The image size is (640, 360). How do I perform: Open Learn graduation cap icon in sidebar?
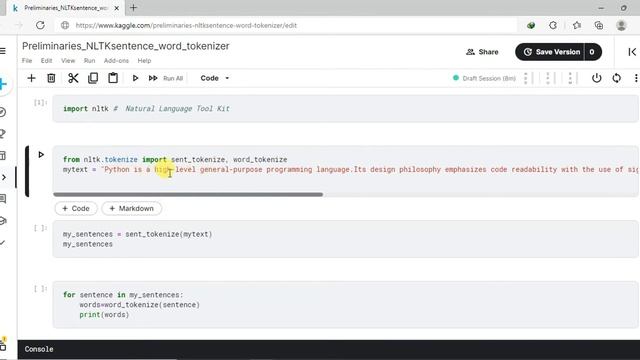[x=3, y=221]
